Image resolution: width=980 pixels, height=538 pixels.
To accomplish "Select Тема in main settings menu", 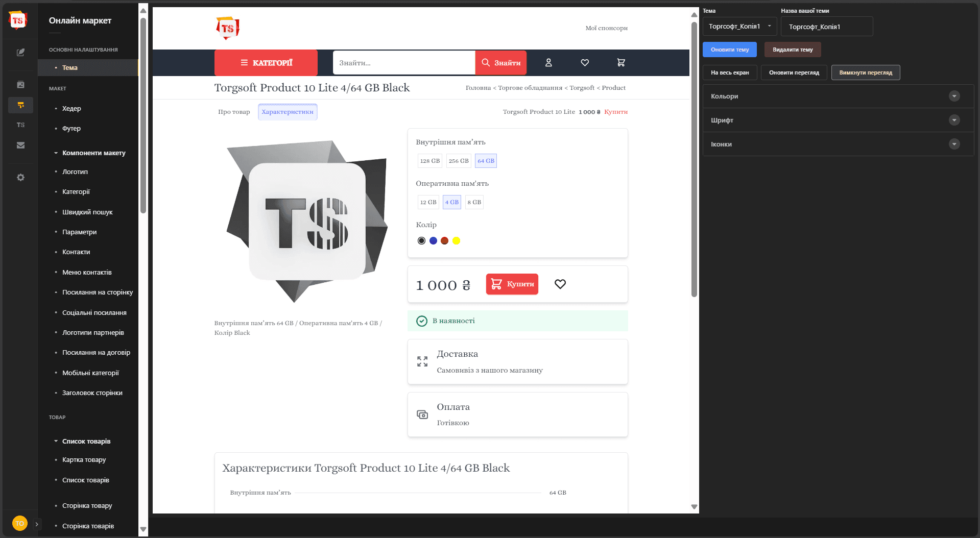I will pyautogui.click(x=88, y=68).
